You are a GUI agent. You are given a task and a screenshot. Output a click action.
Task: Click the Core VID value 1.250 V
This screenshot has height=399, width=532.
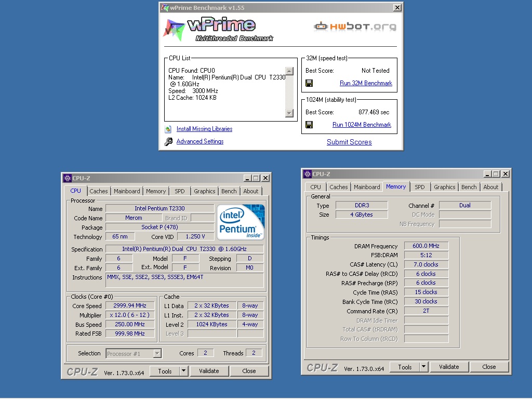point(195,236)
